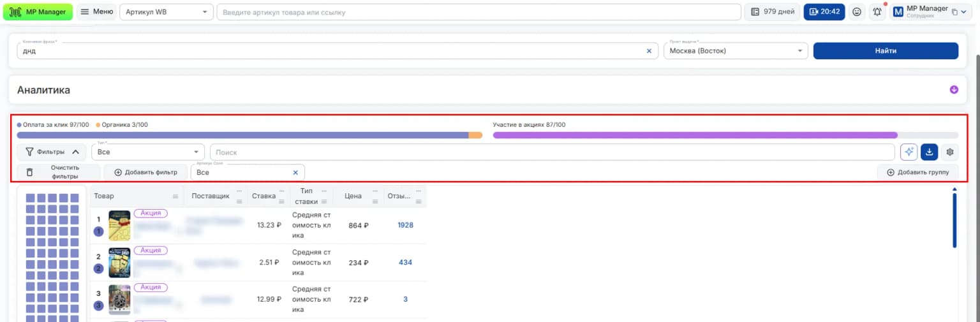Click the Найти search button

[886, 51]
